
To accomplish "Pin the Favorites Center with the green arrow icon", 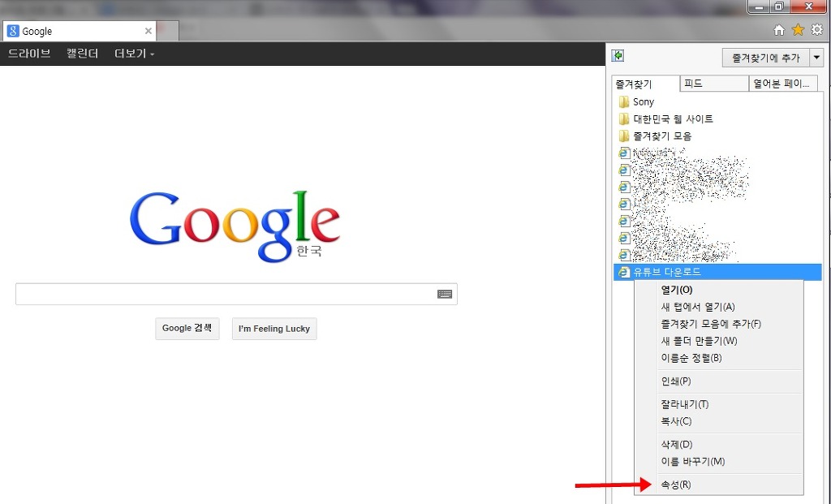I will 618,56.
